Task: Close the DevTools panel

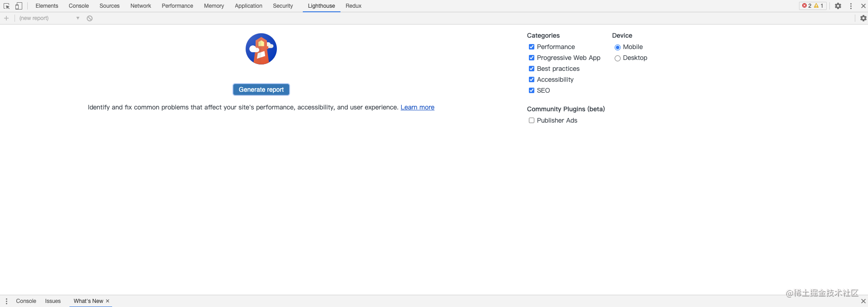Action: 863,6
